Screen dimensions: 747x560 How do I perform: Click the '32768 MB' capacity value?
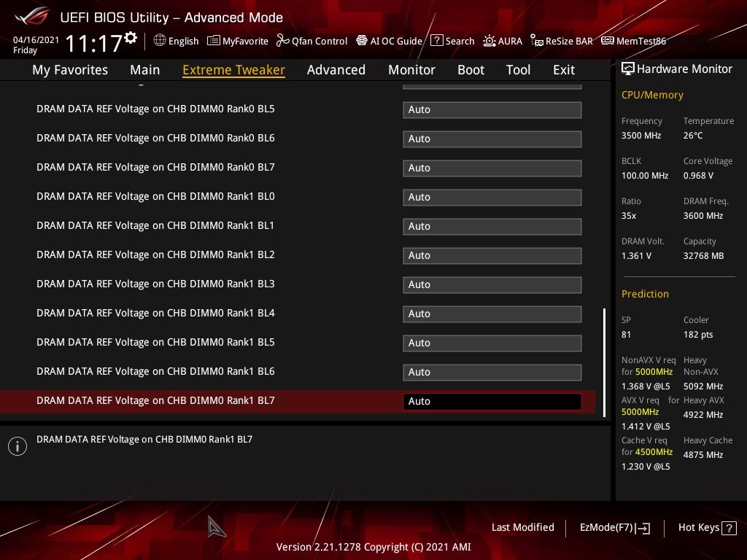pos(703,256)
